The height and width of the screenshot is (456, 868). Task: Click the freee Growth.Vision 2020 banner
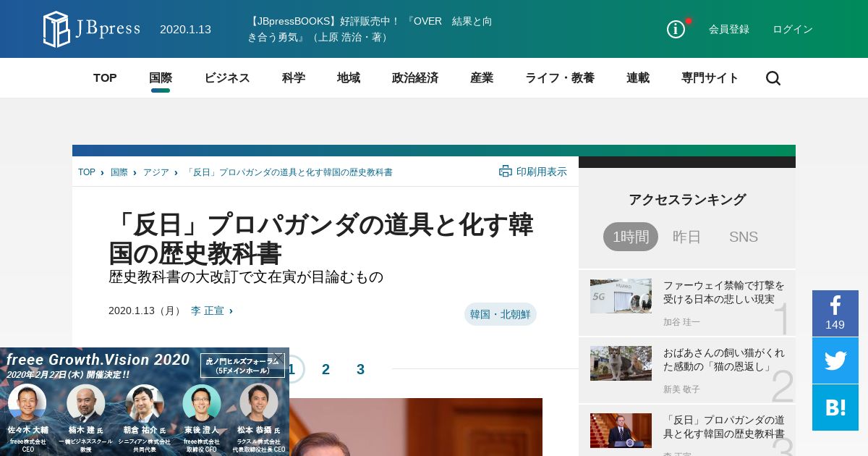point(145,402)
